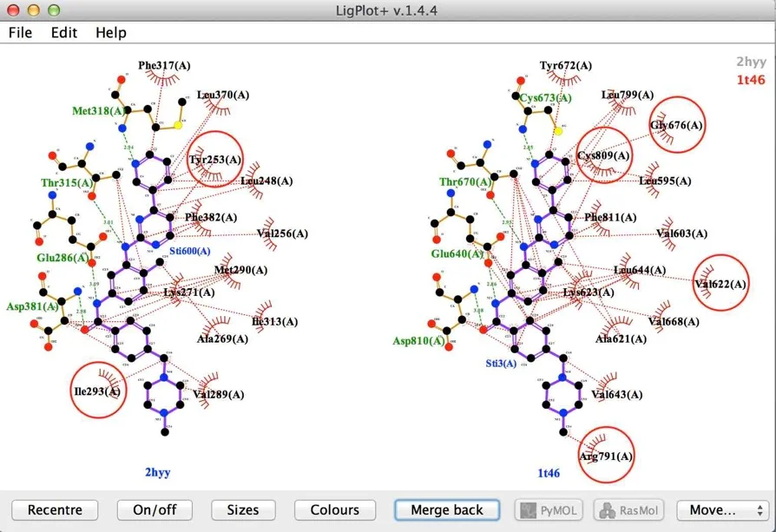Select circled residue Val622(A)
This screenshot has height=532, width=776.
click(720, 284)
